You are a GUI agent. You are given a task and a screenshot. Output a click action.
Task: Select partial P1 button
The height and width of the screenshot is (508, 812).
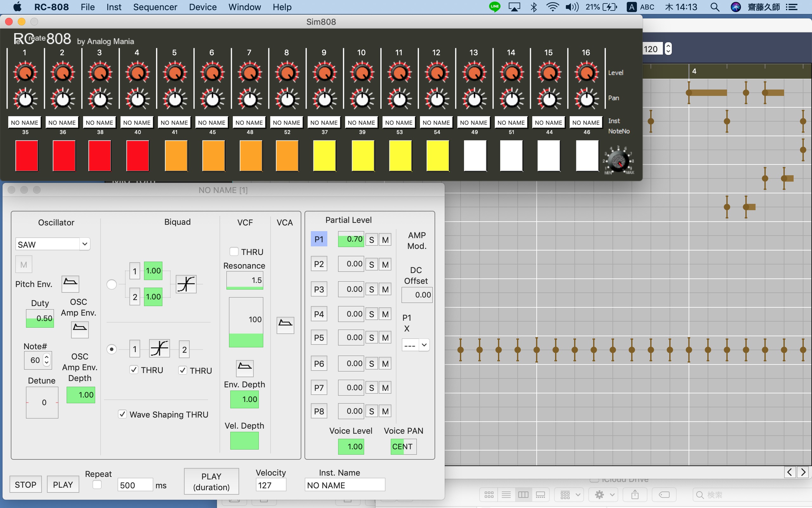(319, 239)
